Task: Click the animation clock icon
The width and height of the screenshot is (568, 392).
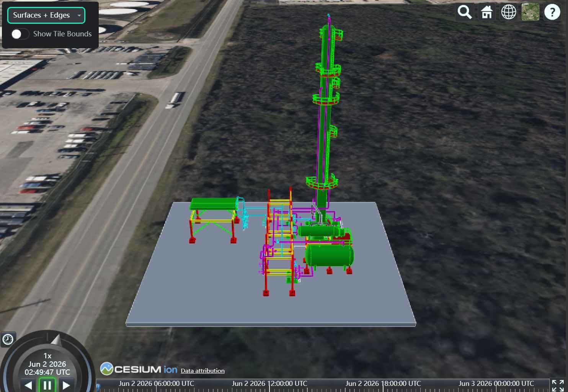Action: point(8,339)
